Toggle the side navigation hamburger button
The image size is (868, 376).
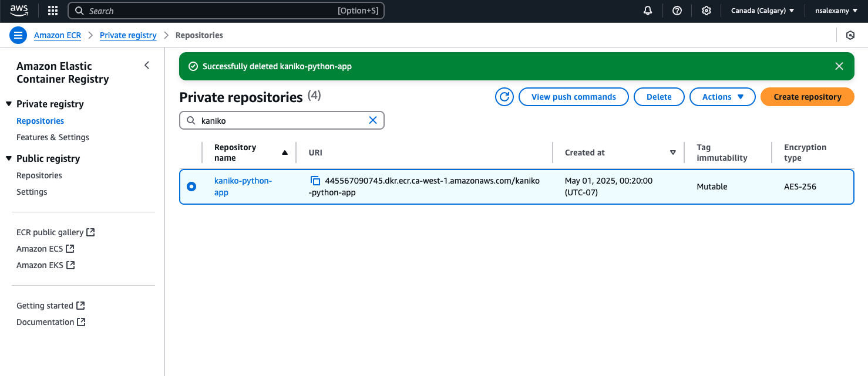pyautogui.click(x=18, y=35)
